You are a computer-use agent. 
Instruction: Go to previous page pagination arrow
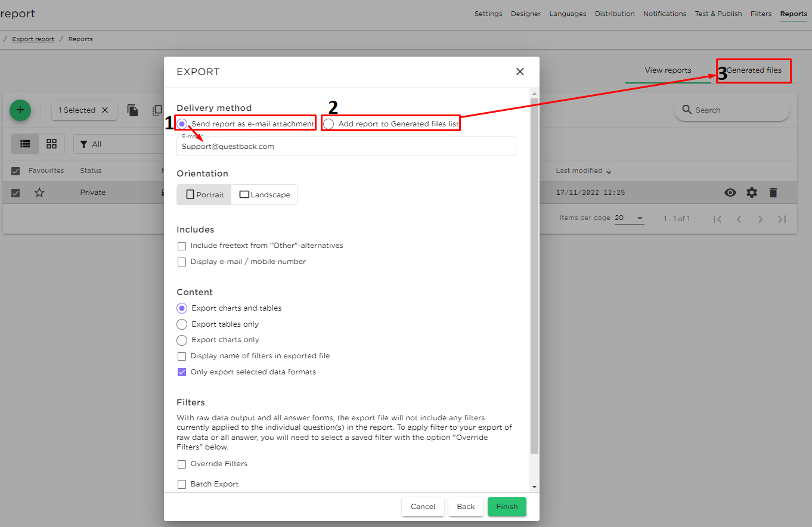tap(739, 219)
